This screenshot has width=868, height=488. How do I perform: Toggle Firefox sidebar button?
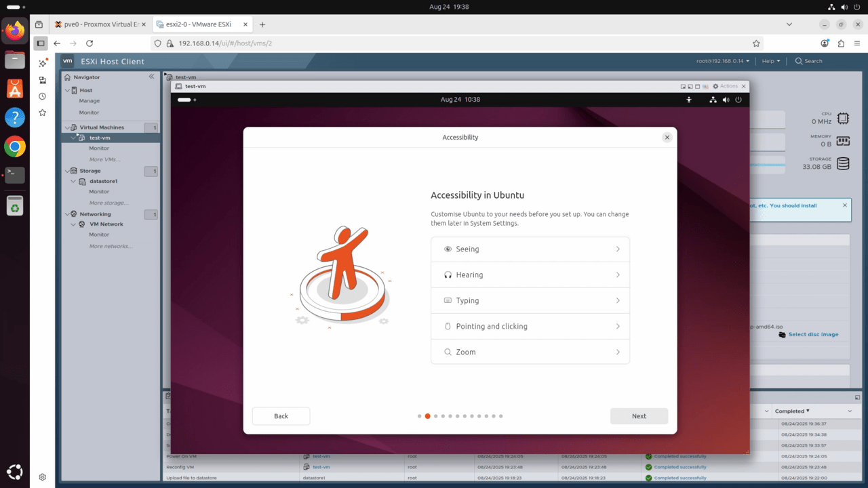[41, 43]
